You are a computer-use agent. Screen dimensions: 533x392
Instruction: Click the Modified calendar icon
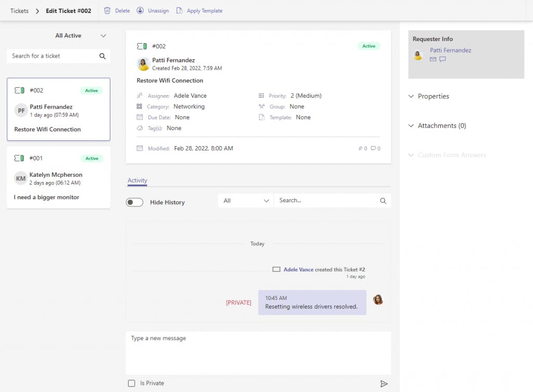(x=139, y=148)
